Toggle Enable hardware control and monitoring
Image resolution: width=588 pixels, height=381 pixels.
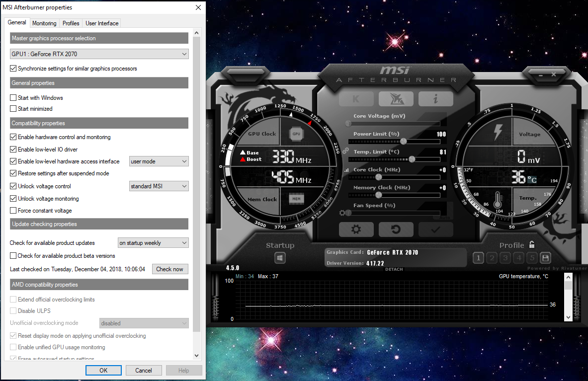point(13,137)
